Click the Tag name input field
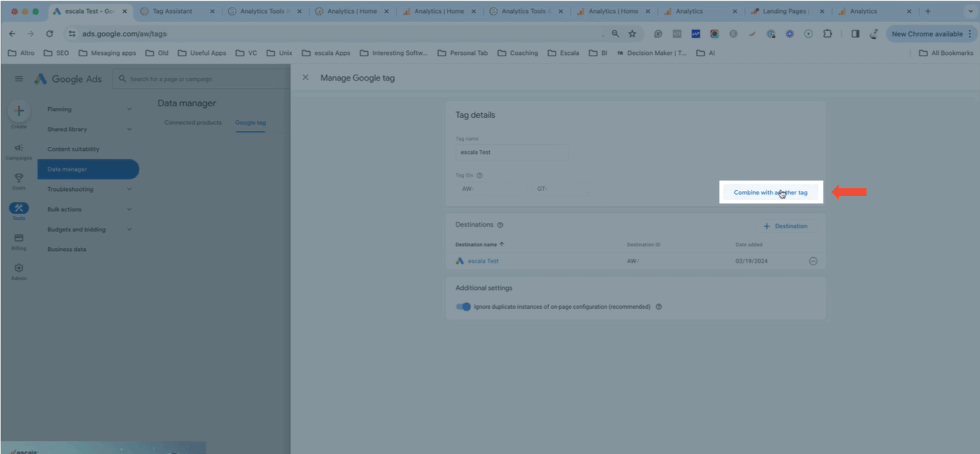 pos(512,152)
